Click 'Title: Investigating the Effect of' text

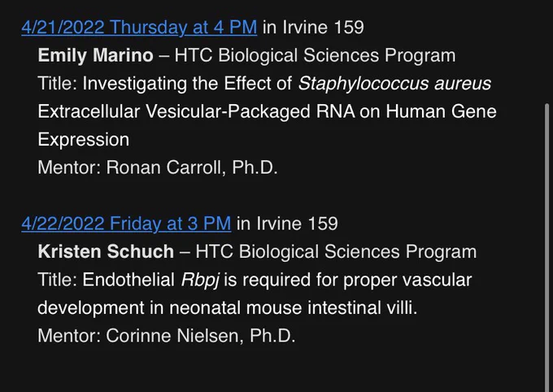point(165,84)
